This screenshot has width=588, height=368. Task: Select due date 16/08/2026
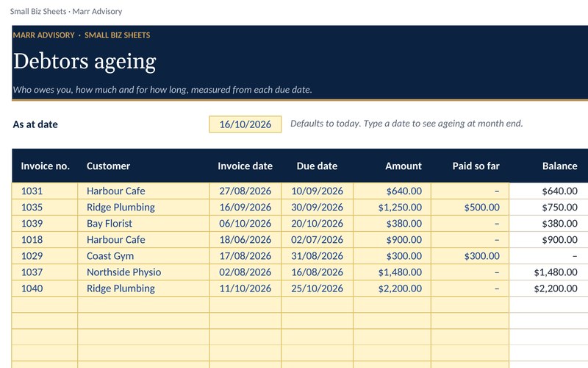(x=318, y=272)
